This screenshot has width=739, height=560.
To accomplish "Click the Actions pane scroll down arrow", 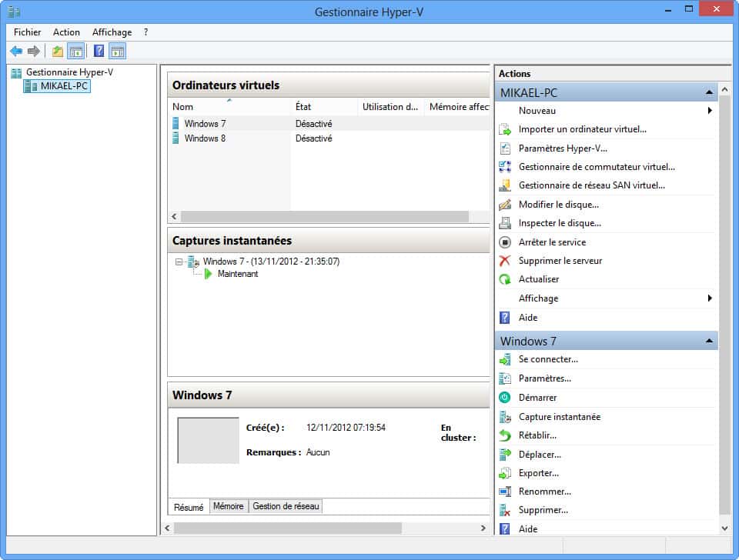I will pos(725,528).
